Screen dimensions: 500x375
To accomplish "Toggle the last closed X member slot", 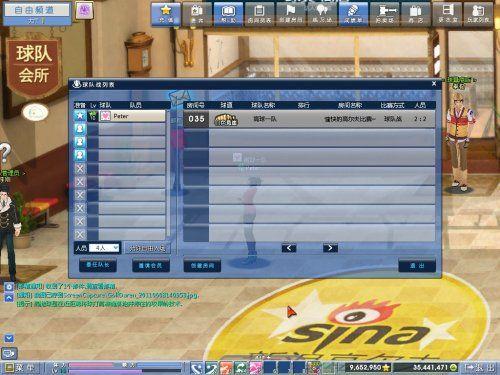I will click(80, 234).
